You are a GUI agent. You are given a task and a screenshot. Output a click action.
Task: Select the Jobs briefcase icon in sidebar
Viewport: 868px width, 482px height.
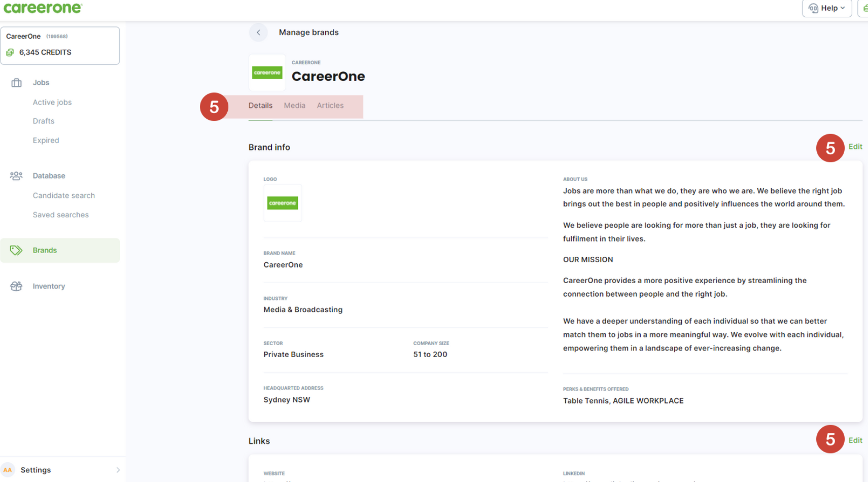(x=16, y=82)
